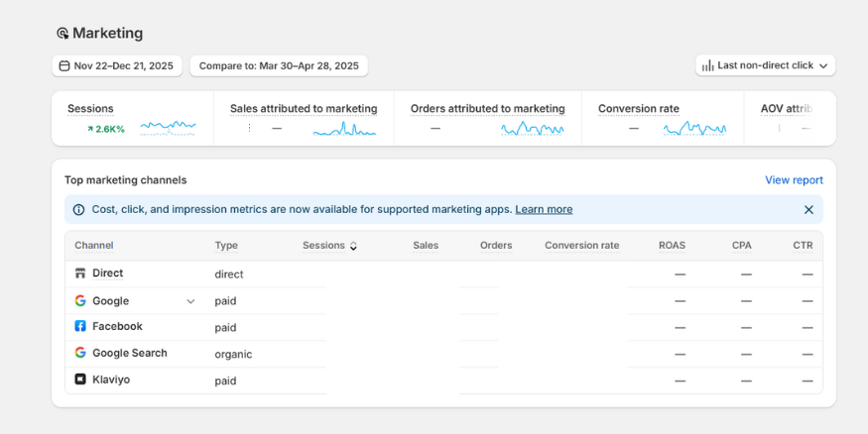Select the Conversion rate metric card
Image resolution: width=868 pixels, height=434 pixels.
662,118
